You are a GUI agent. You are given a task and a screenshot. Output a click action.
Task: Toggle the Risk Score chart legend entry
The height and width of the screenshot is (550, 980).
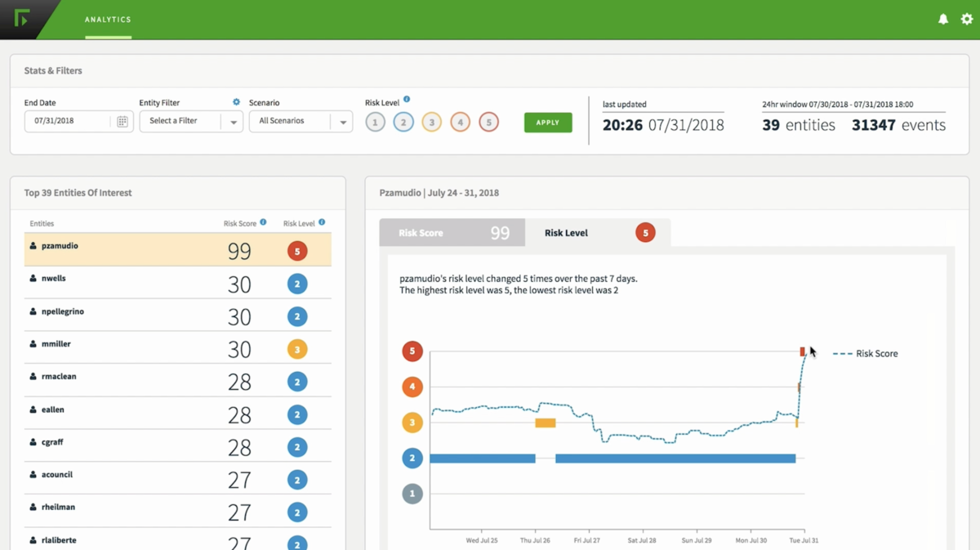[866, 354]
